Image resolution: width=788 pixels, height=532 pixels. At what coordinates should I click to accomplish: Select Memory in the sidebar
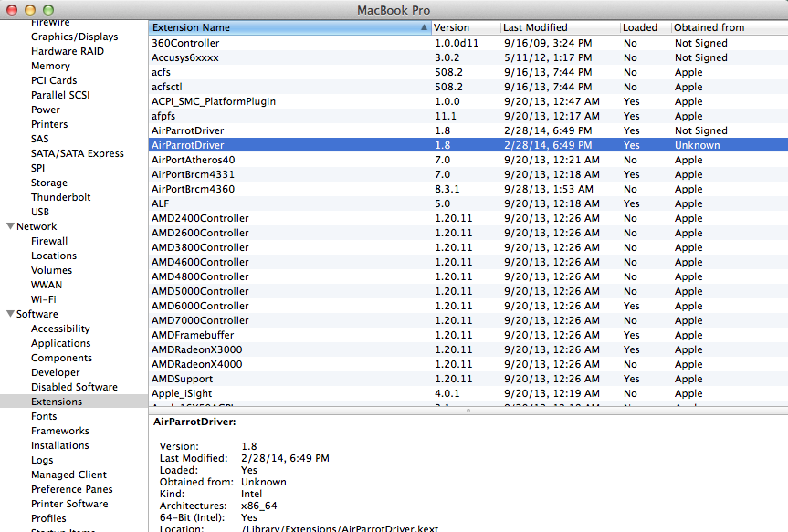(x=50, y=66)
